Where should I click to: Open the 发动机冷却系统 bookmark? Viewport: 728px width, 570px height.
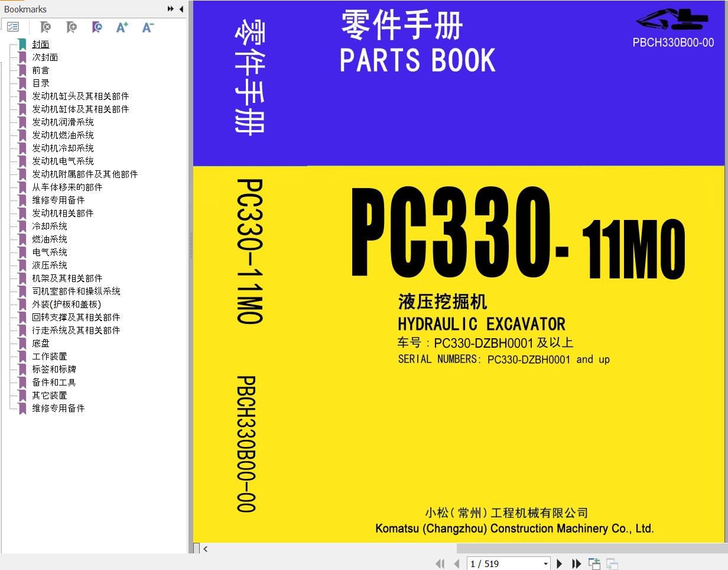tap(63, 148)
